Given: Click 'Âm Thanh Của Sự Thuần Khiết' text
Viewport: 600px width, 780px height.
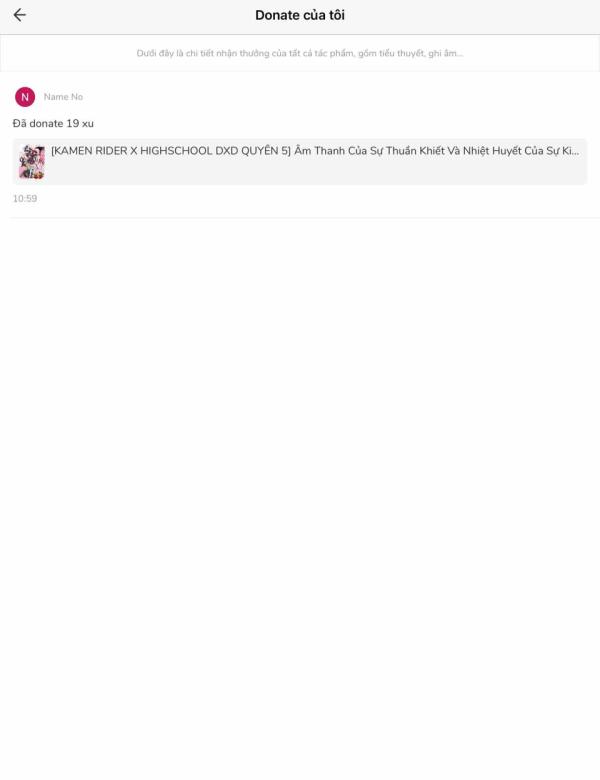Looking at the screenshot, I should point(369,151).
